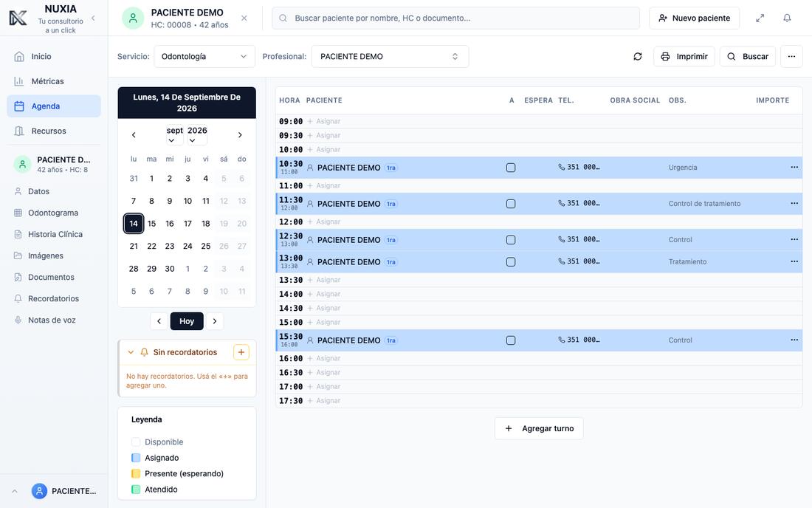The width and height of the screenshot is (812, 508).
Task: Open the toolbar more options menu
Action: click(x=791, y=56)
